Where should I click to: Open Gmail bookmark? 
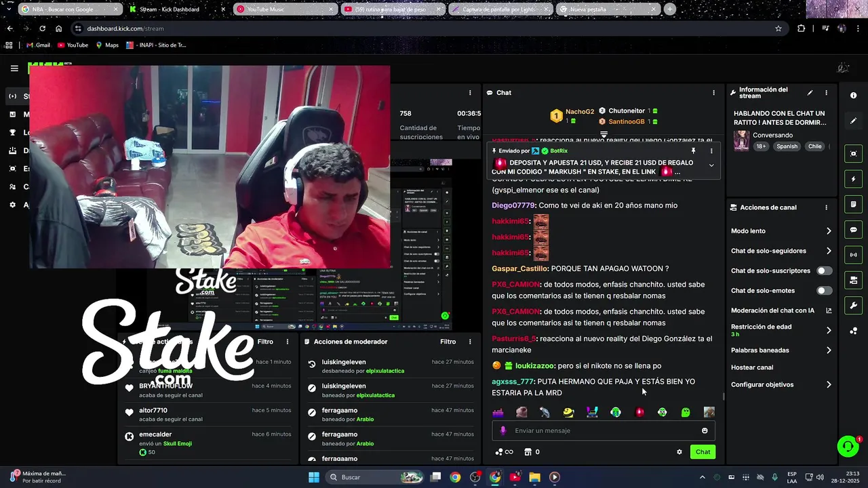(x=38, y=45)
